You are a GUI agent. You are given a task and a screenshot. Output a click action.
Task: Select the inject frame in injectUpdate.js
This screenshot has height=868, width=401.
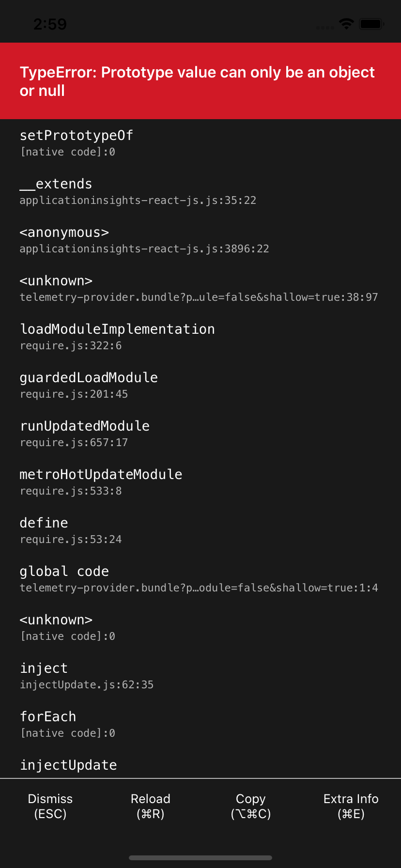coord(87,675)
